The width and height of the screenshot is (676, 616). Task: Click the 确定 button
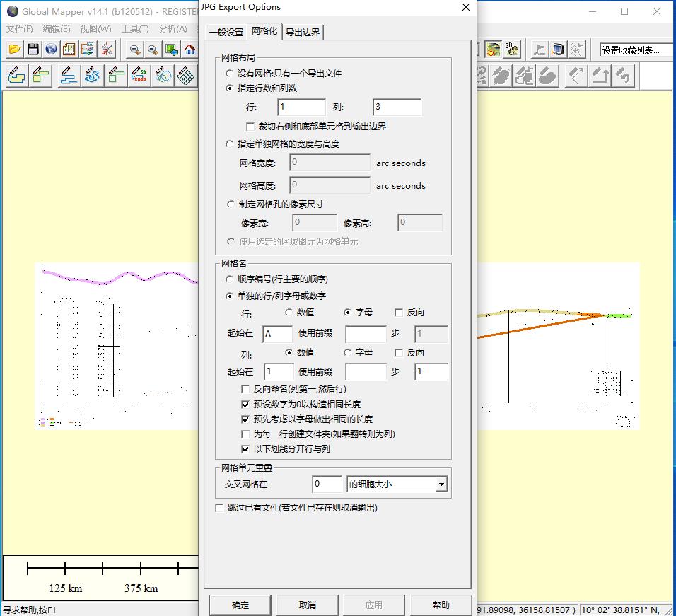[x=240, y=605]
